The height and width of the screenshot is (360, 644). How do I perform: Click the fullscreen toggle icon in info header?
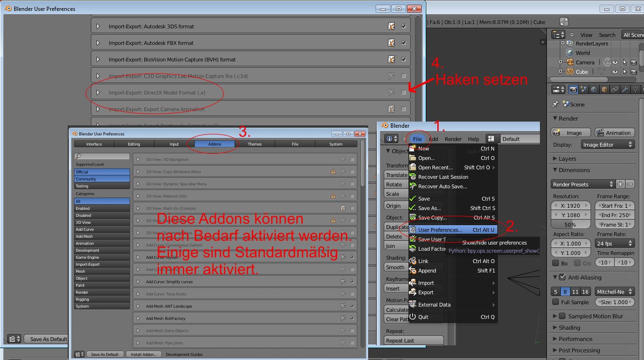point(564,22)
